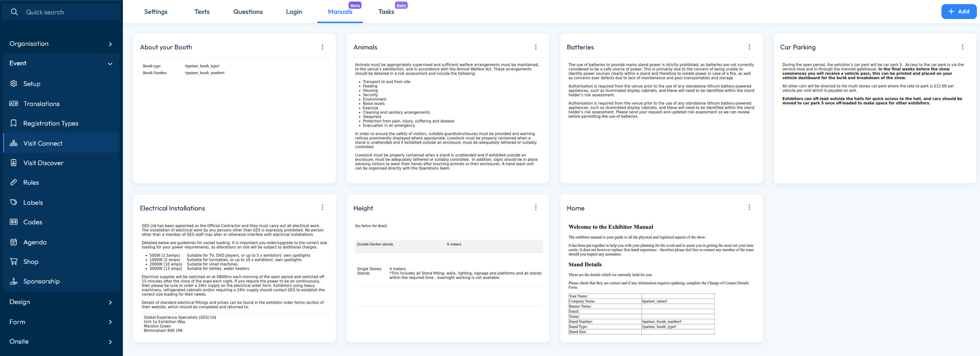The width and height of the screenshot is (980, 356).
Task: Switch to the Questions tab
Action: pyautogui.click(x=248, y=12)
